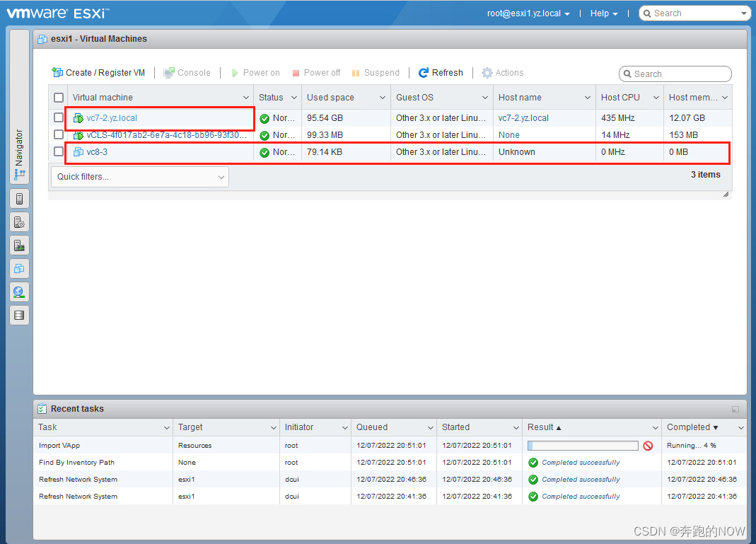
Task: Select all virtual machines checkbox
Action: pos(59,98)
